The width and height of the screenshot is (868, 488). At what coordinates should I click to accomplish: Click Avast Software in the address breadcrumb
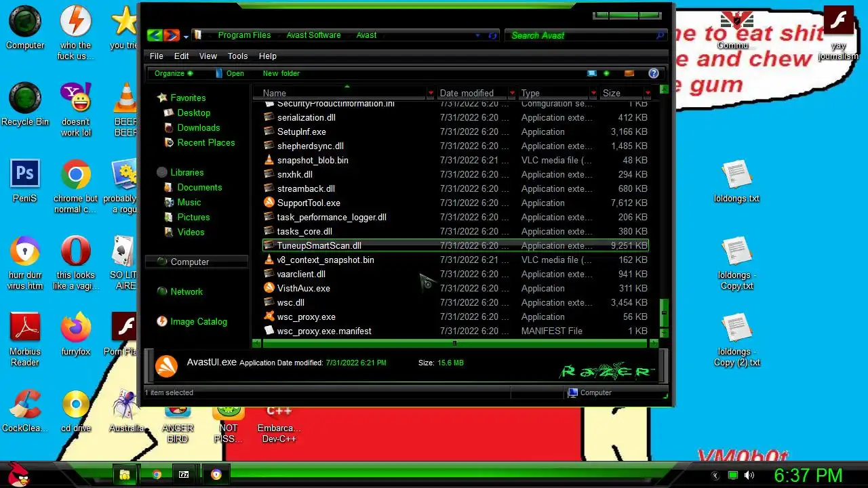(x=313, y=35)
